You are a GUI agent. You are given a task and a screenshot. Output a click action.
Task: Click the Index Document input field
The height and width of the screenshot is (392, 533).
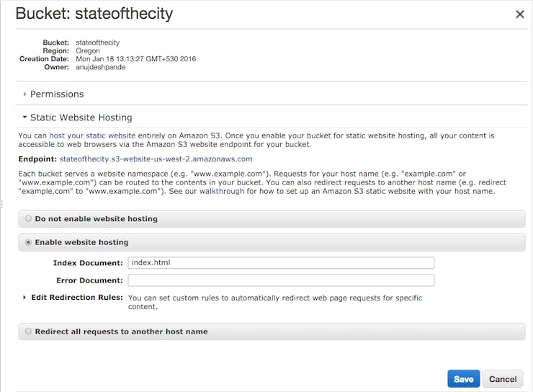point(281,263)
